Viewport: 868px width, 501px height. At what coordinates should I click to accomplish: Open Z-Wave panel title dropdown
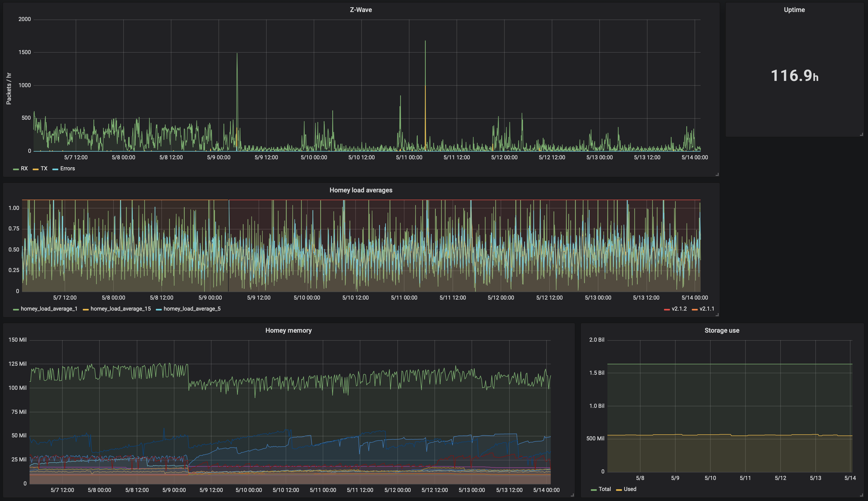pos(361,10)
